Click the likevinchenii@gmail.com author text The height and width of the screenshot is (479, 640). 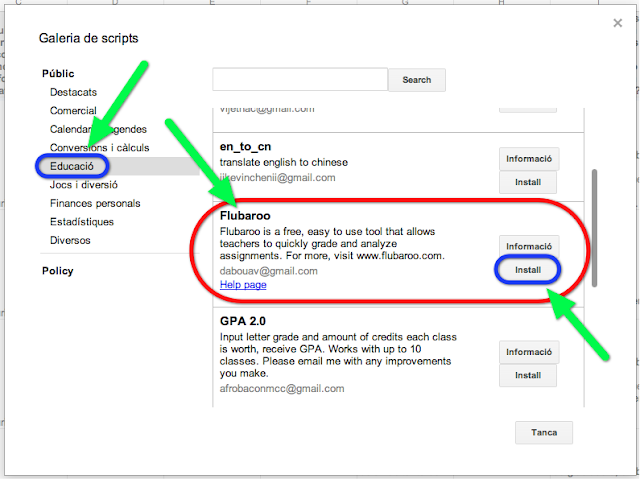278,177
